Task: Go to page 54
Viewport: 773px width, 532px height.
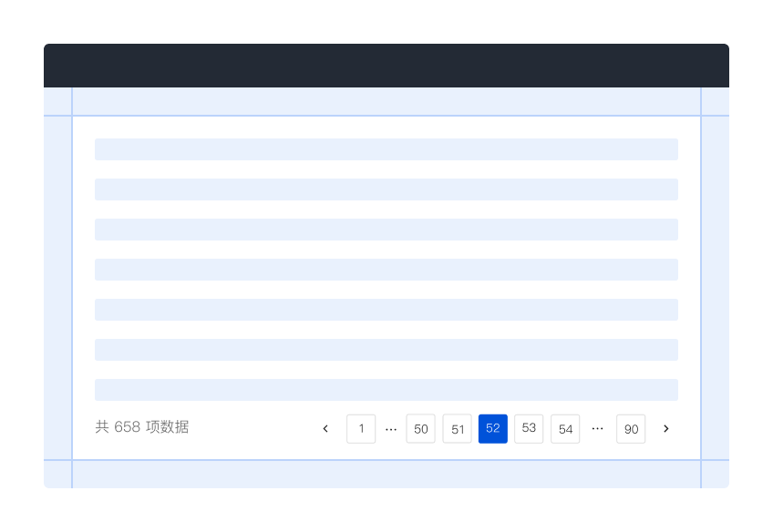Action: 565,428
